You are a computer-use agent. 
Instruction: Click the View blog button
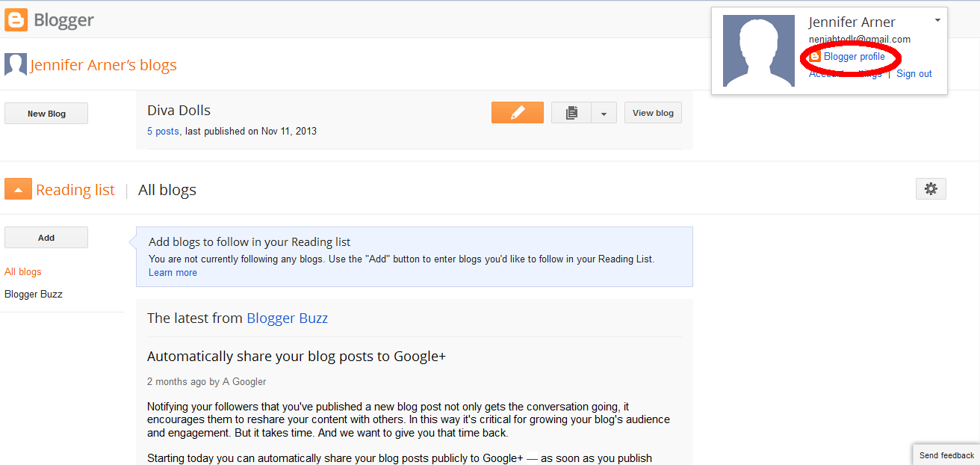pyautogui.click(x=653, y=113)
